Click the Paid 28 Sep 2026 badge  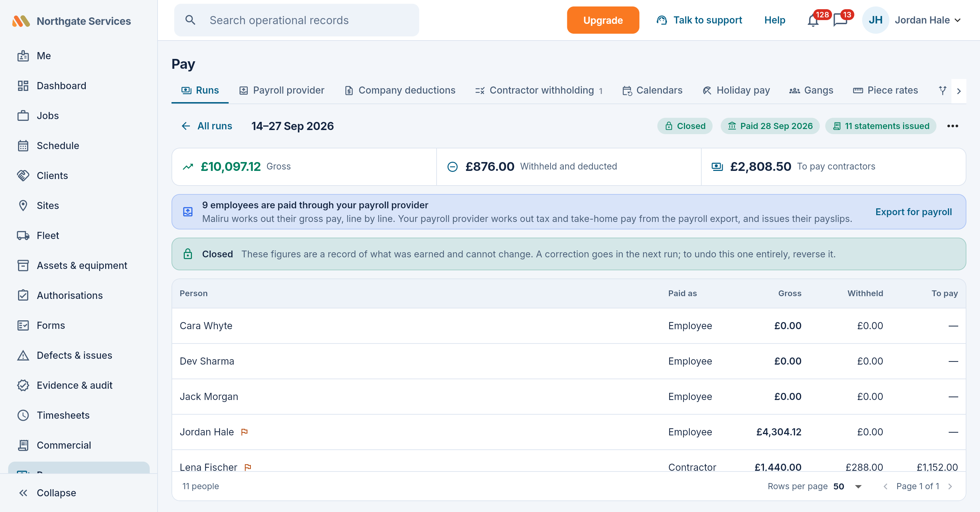click(x=770, y=126)
